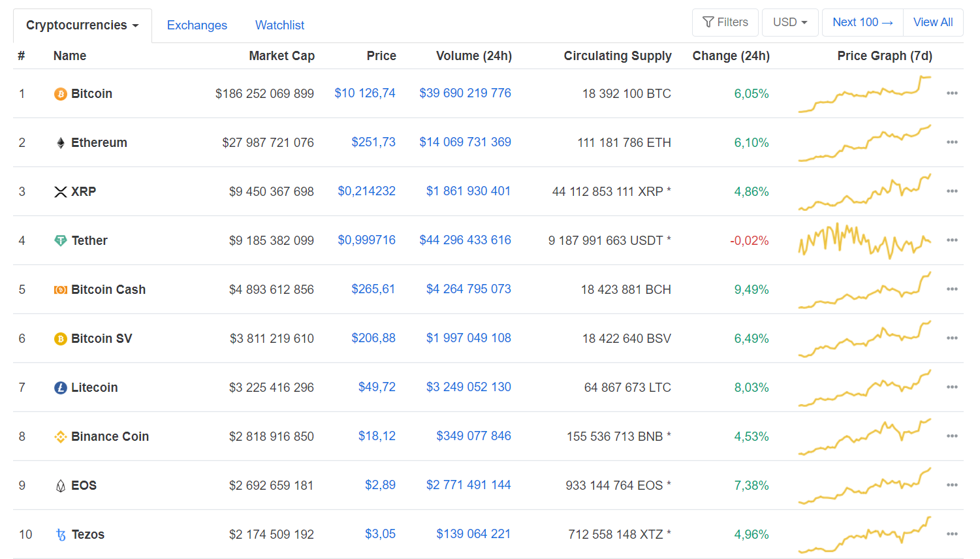
Task: Click Ethereum price $251,73
Action: pos(373,142)
